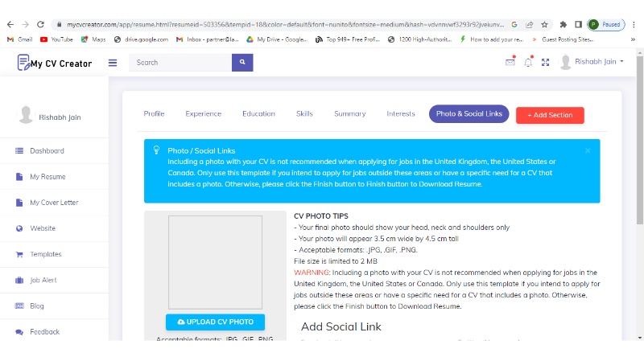
Task: Switch to the Education tab
Action: click(258, 114)
